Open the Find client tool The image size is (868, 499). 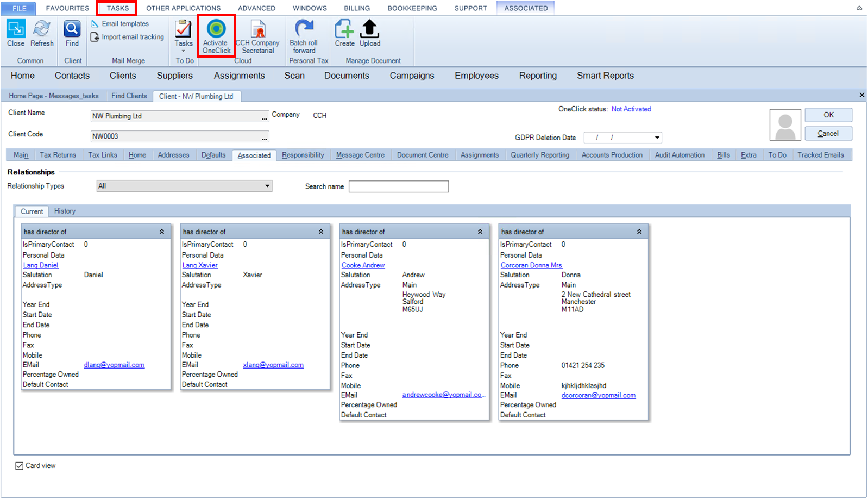pyautogui.click(x=72, y=33)
